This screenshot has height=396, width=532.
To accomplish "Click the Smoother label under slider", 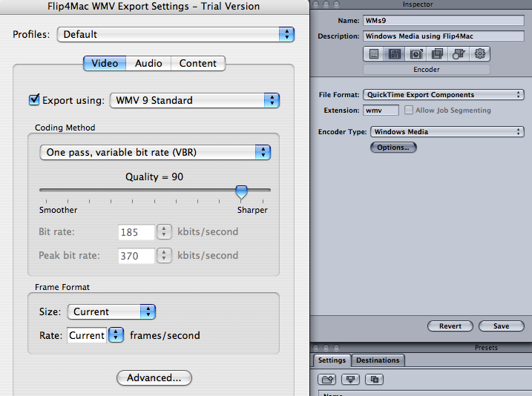I will coord(59,210).
